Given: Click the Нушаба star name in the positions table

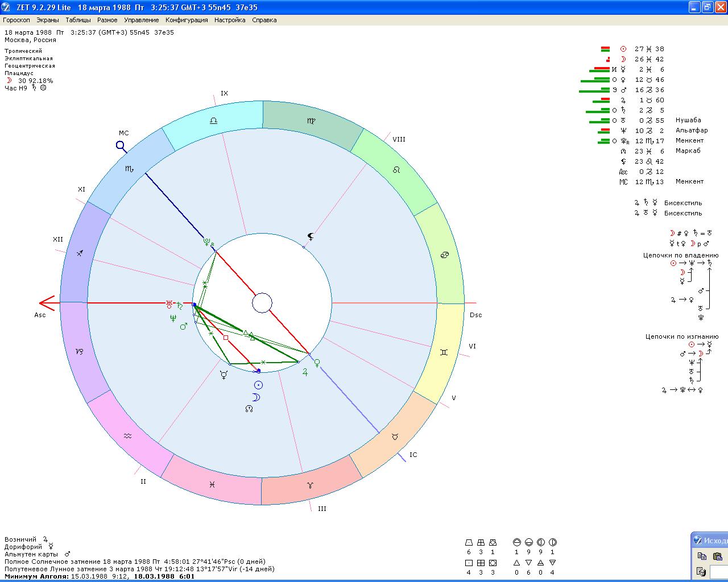Looking at the screenshot, I should pos(688,120).
